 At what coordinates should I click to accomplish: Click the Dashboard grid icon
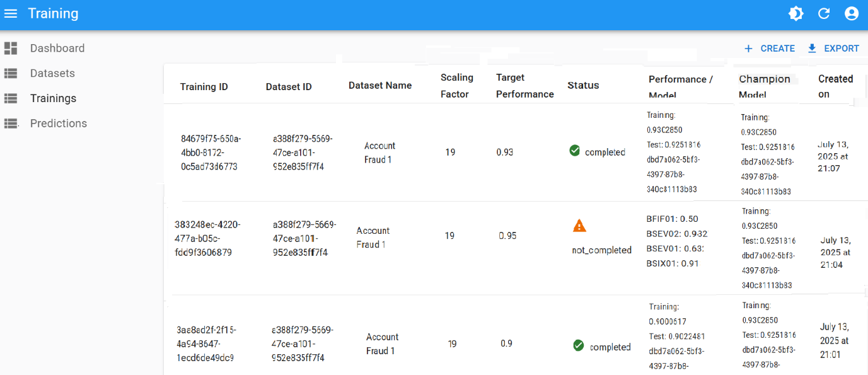click(11, 49)
